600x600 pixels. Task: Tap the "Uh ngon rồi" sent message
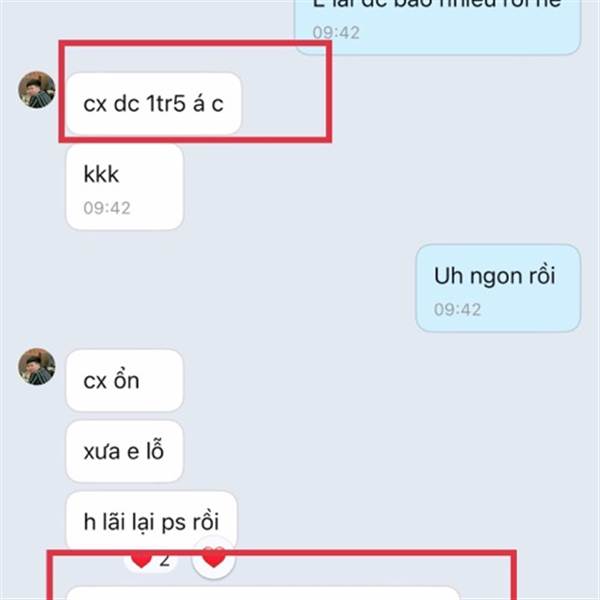pyautogui.click(x=498, y=288)
